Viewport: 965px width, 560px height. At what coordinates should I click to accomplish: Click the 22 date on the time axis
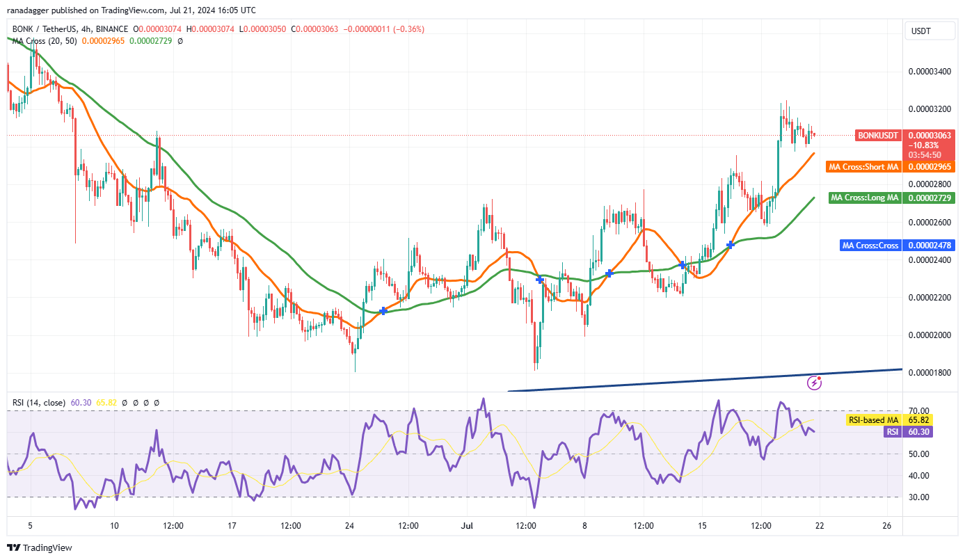point(820,525)
